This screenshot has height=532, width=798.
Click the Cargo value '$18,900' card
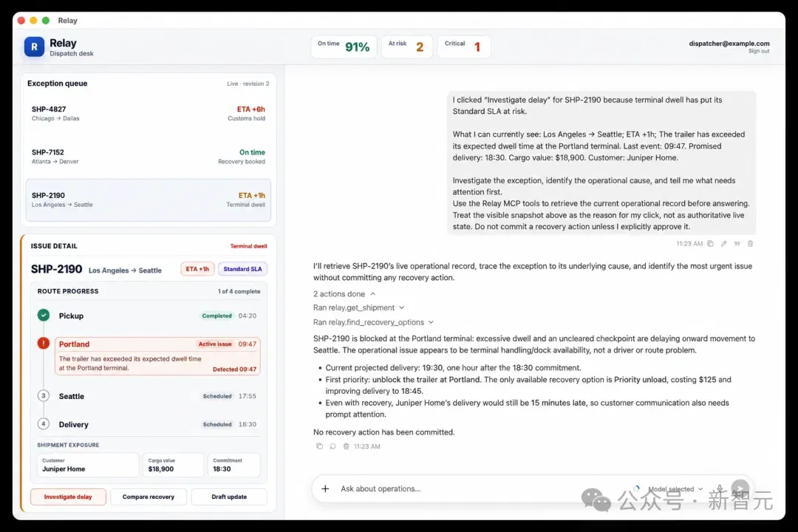173,465
